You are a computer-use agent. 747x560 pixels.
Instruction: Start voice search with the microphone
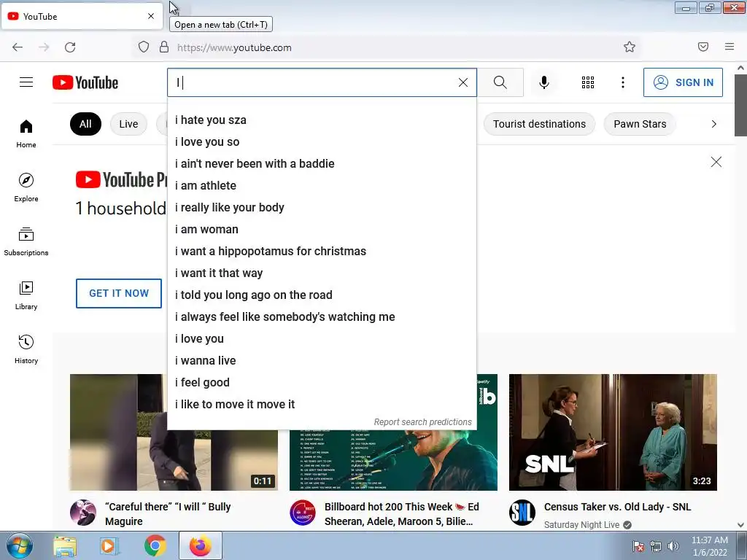(543, 82)
